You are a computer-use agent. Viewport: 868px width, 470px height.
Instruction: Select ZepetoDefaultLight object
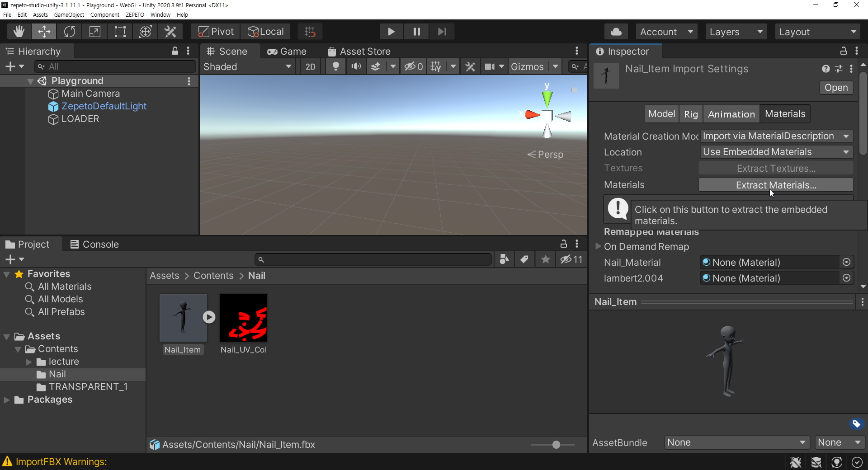(x=104, y=106)
